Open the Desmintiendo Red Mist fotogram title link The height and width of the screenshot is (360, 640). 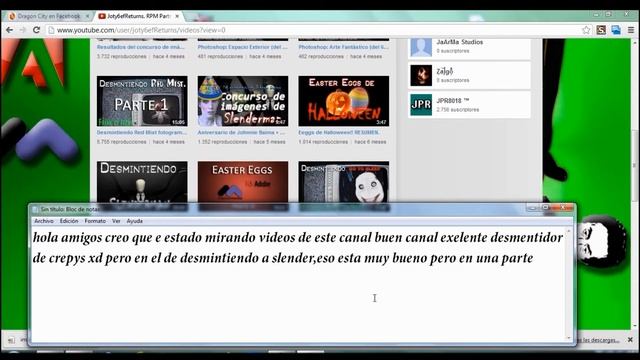[x=142, y=133]
